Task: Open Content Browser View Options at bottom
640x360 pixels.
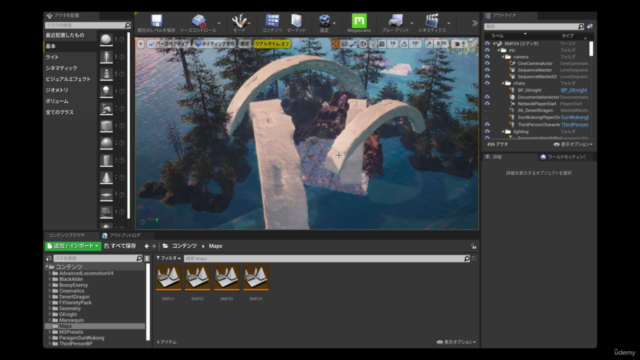Action: click(x=456, y=342)
